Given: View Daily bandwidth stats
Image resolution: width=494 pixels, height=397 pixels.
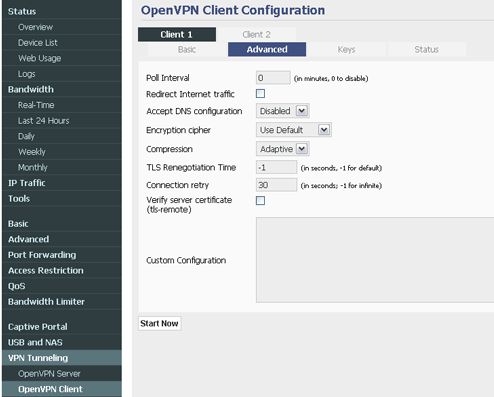Looking at the screenshot, I should tap(62, 136).
